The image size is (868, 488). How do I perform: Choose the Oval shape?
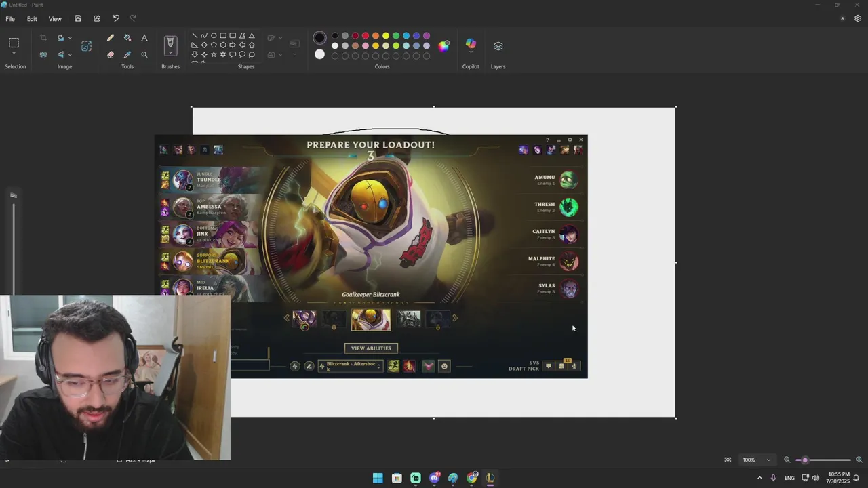pyautogui.click(x=214, y=35)
